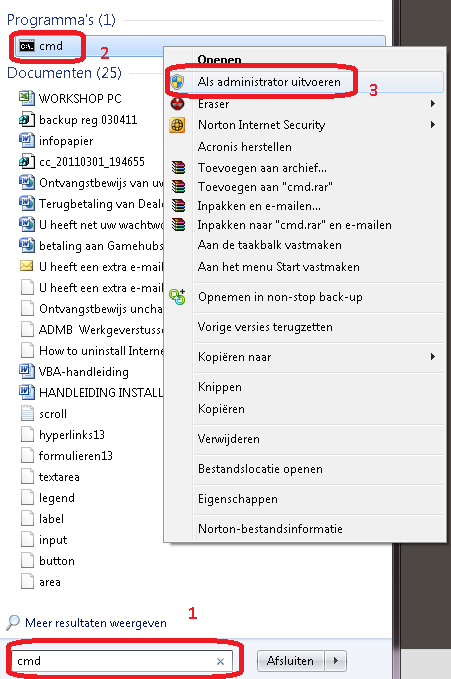This screenshot has height=679, width=451.
Task: Click the Excel icon of WORKSHOP PC
Action: tap(27, 98)
